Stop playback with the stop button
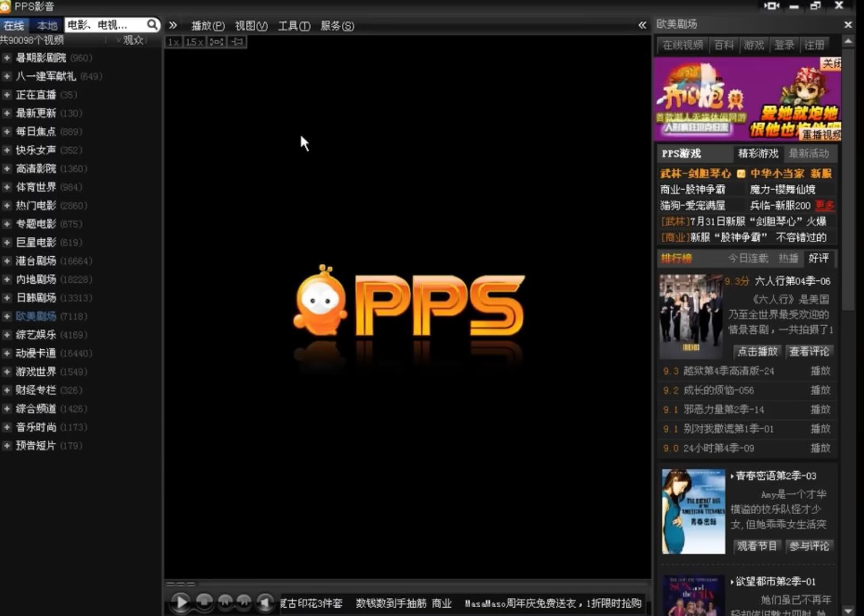Viewport: 864px width, 616px height. 204,601
